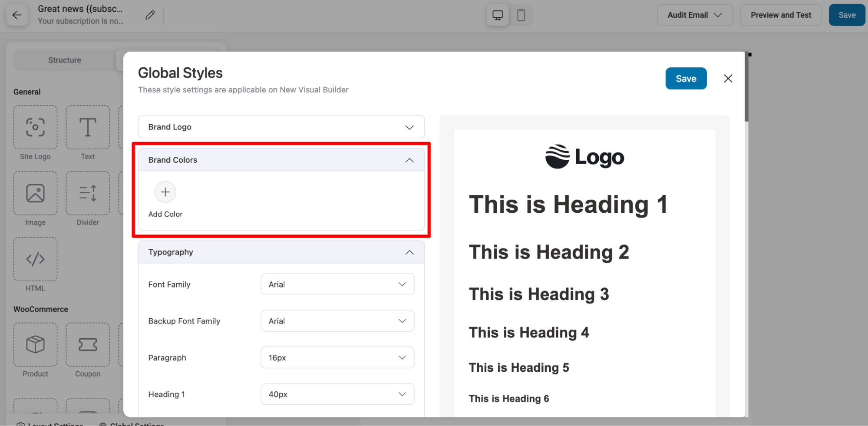
Task: Select the Site Logo block icon
Action: [35, 128]
